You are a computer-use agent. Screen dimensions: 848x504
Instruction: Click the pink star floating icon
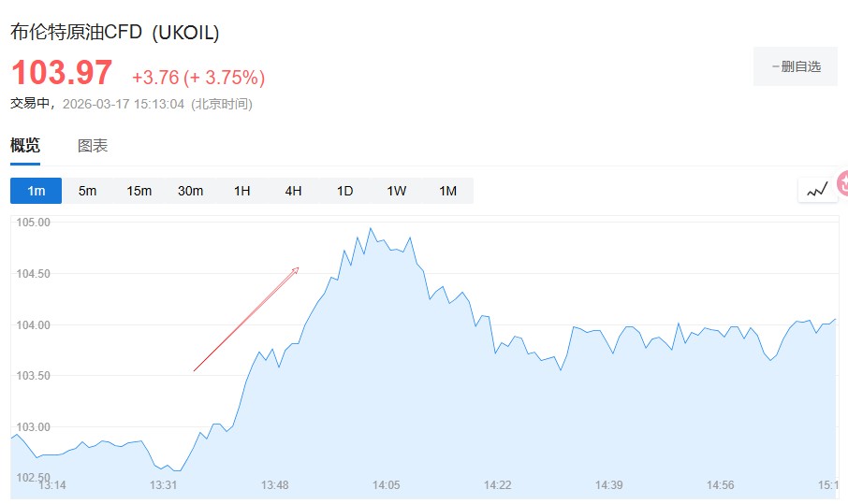842,183
